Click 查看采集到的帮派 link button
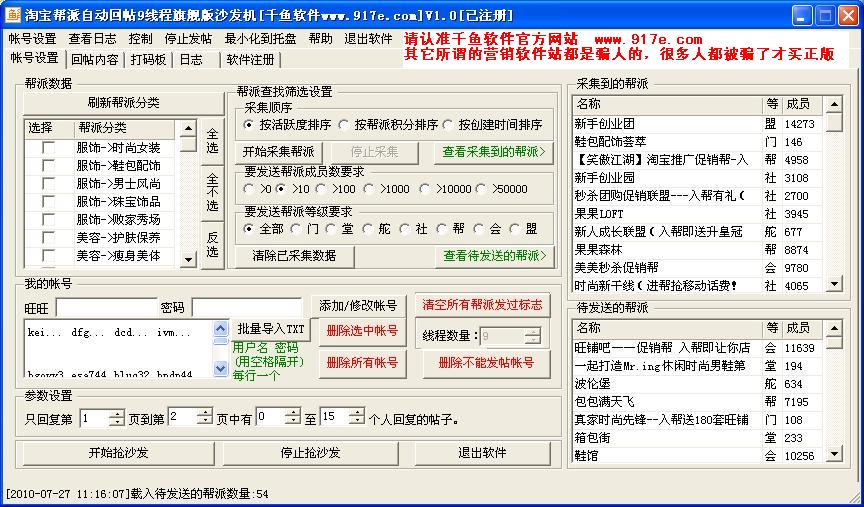The image size is (864, 507). click(494, 152)
